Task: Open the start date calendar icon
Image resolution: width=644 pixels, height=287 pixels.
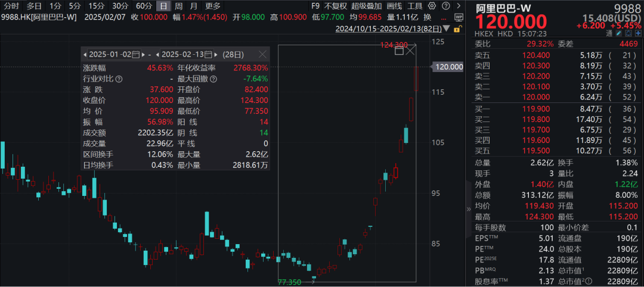Action: tap(137, 54)
